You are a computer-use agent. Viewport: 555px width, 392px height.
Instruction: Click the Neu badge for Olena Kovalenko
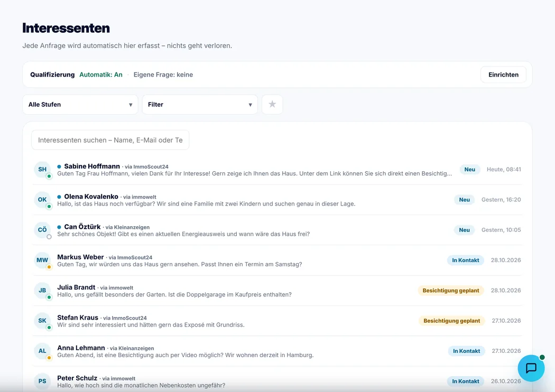coord(465,200)
